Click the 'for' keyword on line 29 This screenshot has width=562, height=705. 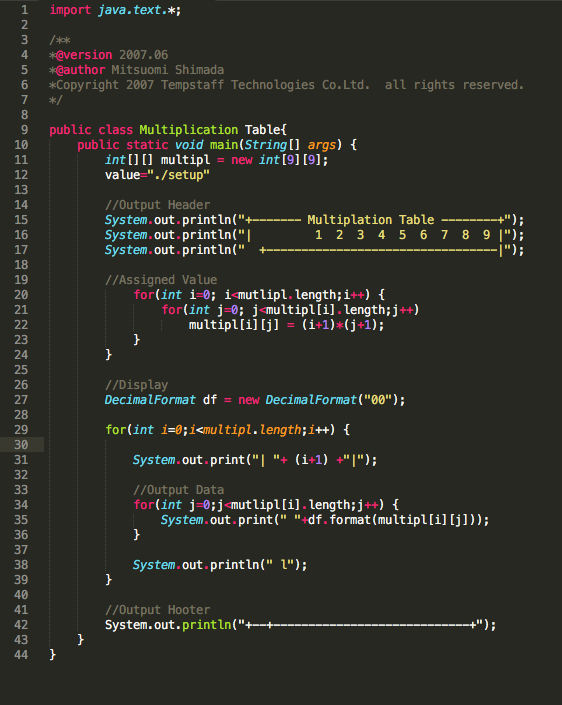pyautogui.click(x=116, y=430)
